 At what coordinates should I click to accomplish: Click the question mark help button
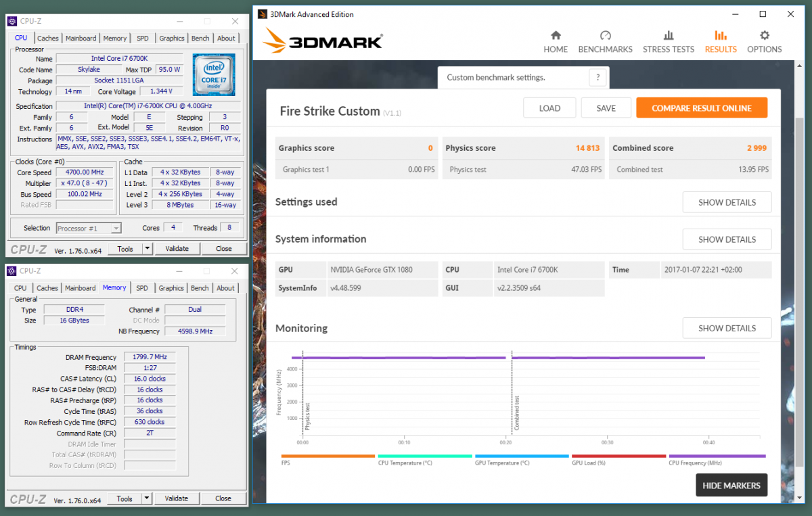[x=597, y=78]
